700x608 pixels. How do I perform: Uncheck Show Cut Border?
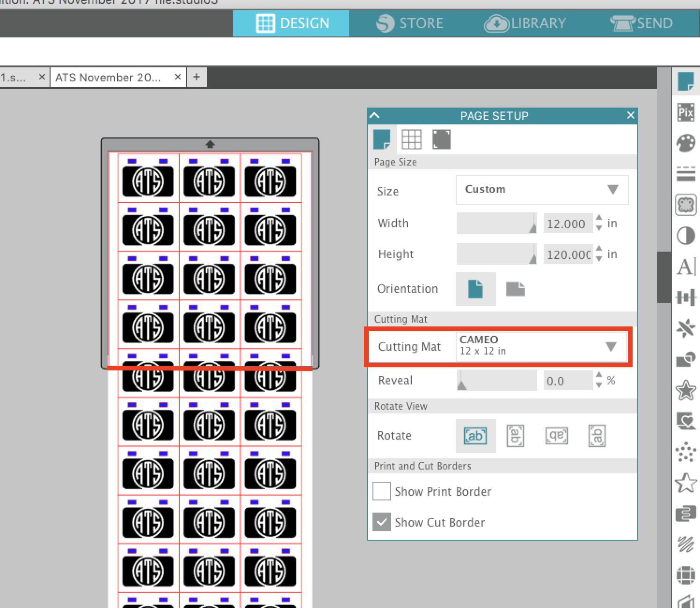coord(381,522)
